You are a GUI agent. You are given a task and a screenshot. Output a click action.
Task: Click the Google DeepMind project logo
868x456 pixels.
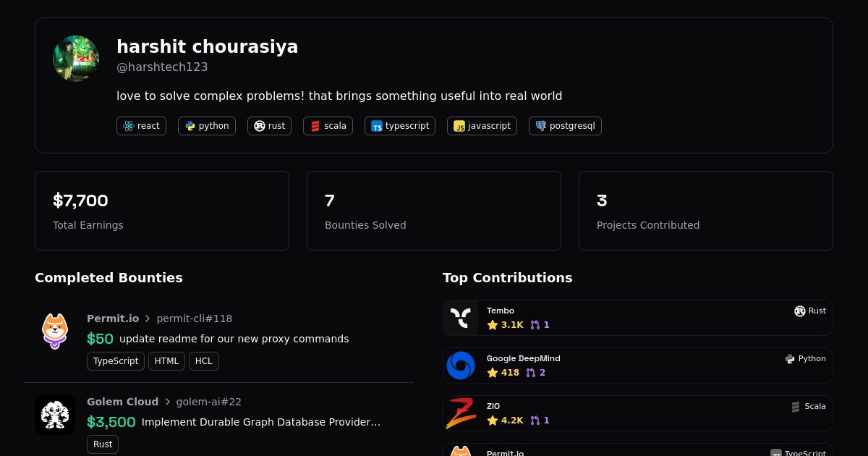(461, 366)
